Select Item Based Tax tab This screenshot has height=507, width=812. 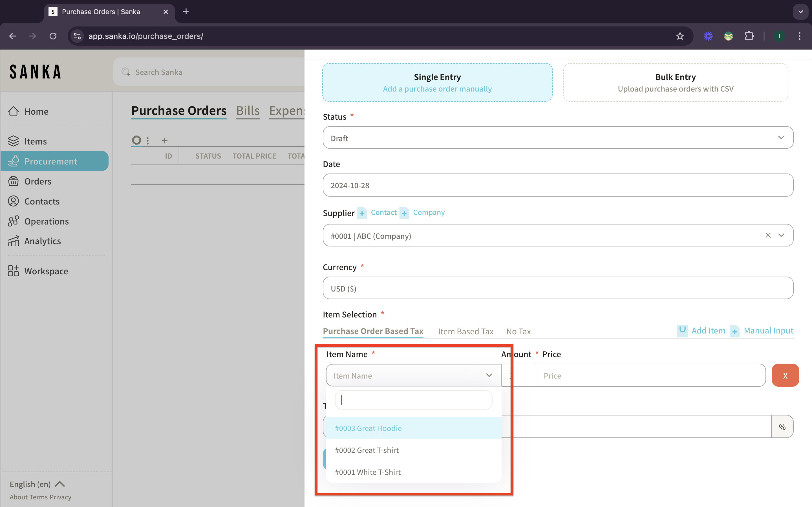tap(465, 331)
